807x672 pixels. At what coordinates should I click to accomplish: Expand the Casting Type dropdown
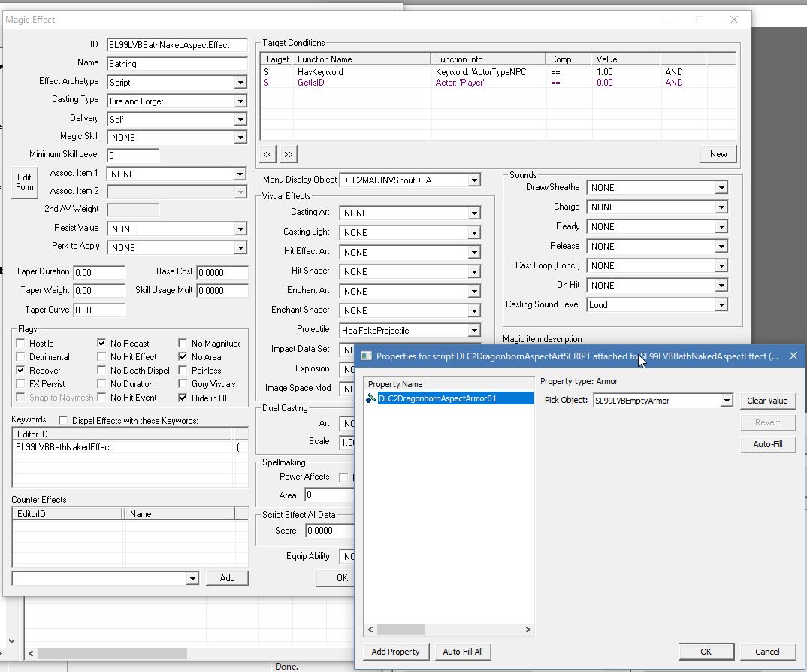pos(240,101)
